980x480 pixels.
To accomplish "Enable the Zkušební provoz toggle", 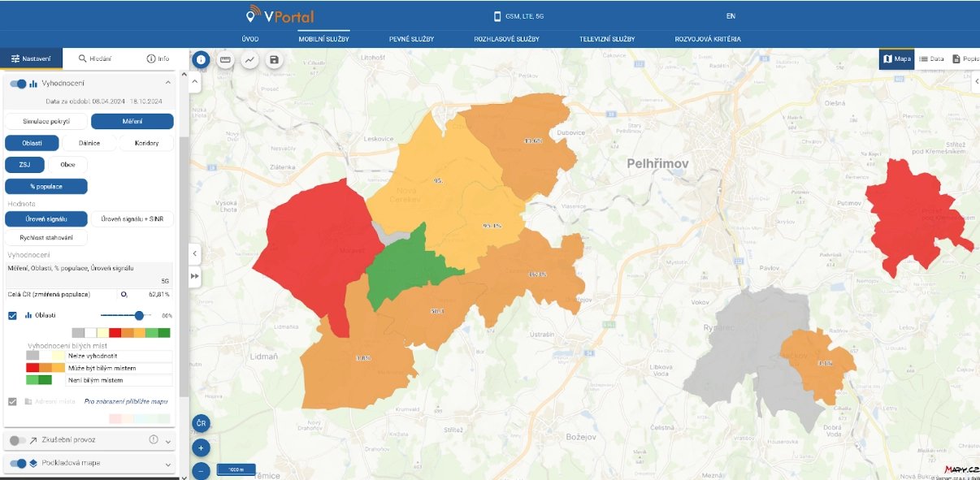I will tap(18, 439).
